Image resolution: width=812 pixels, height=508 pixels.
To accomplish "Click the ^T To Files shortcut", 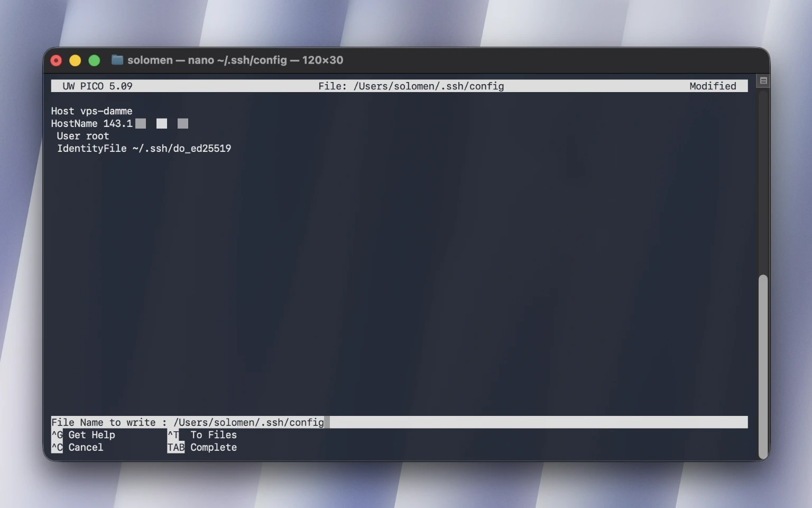I will pyautogui.click(x=202, y=435).
